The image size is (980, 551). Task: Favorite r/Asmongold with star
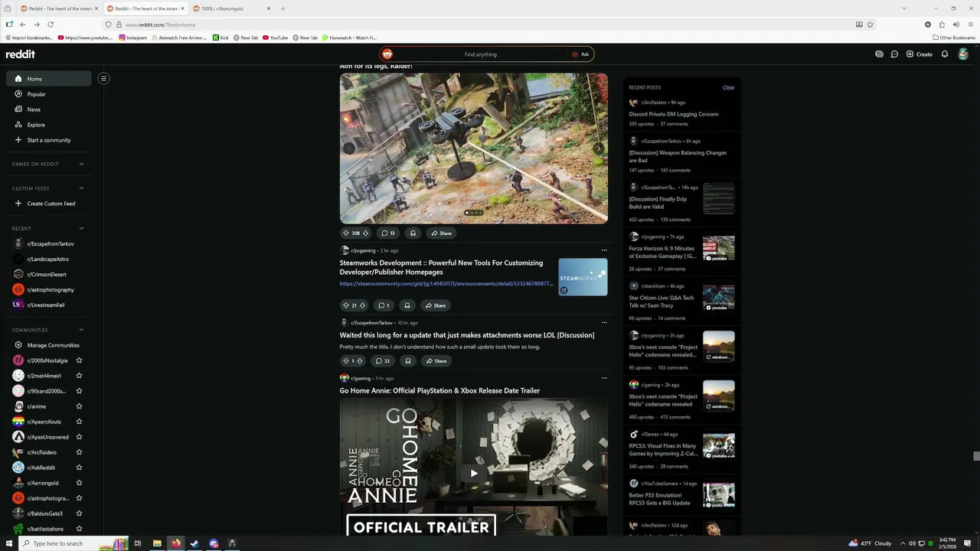[79, 483]
